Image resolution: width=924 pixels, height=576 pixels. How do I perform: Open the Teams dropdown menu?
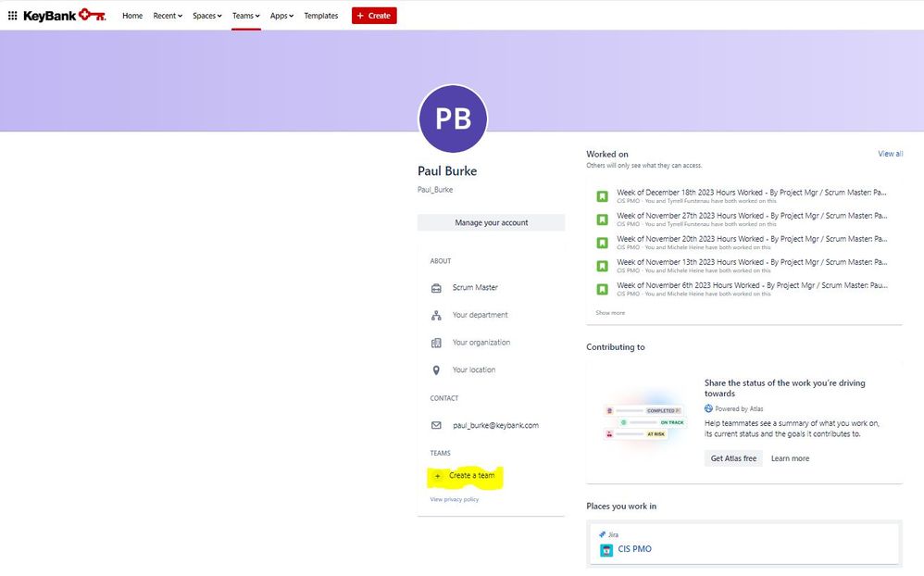(245, 16)
